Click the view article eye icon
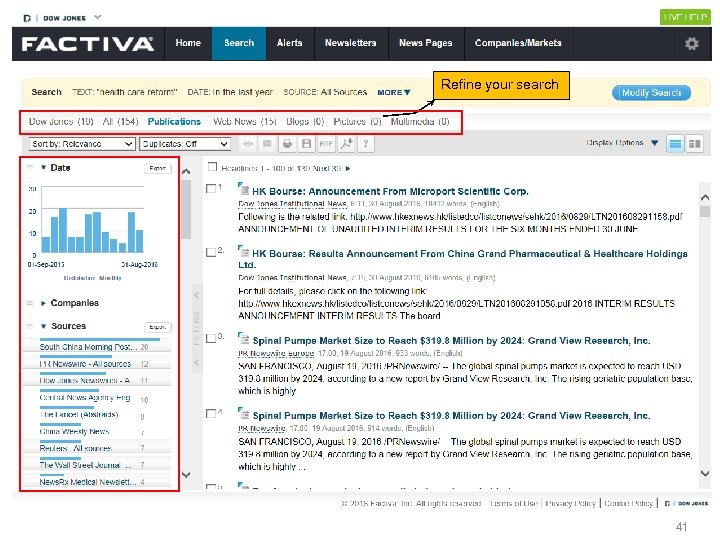 [x=248, y=144]
